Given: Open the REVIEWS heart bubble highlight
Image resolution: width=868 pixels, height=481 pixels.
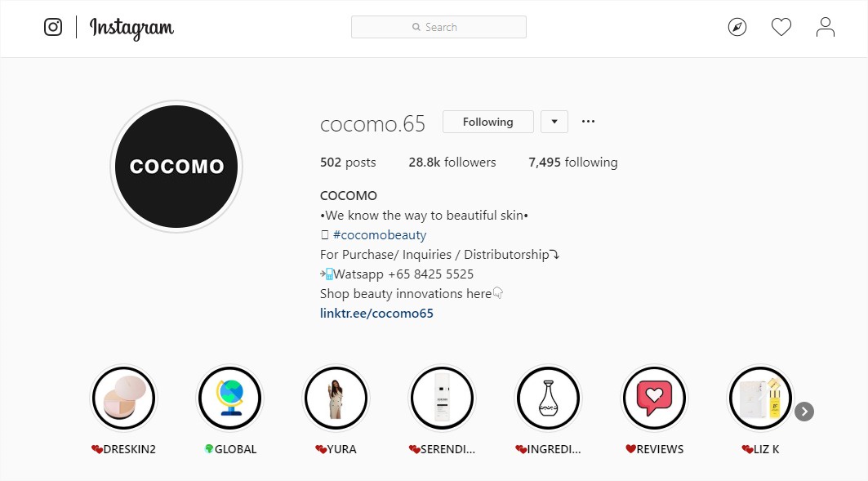Looking at the screenshot, I should 654,398.
